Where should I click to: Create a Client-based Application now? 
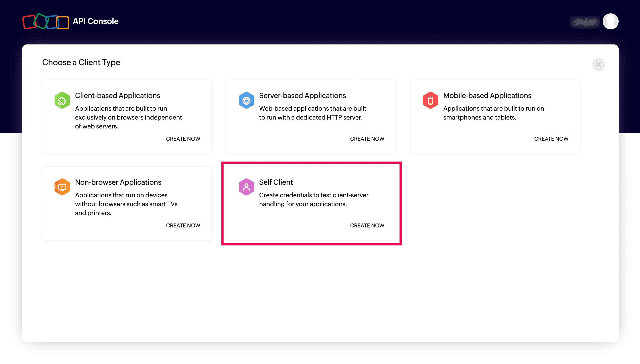click(183, 139)
